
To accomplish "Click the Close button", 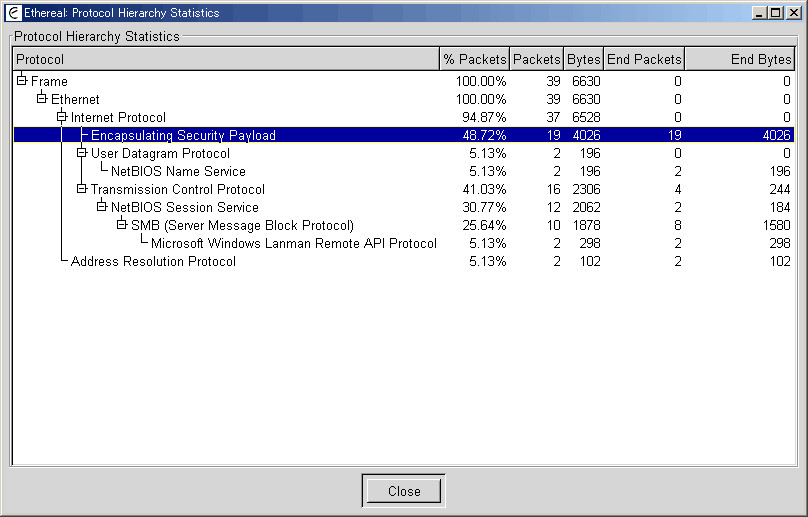I will click(x=404, y=491).
